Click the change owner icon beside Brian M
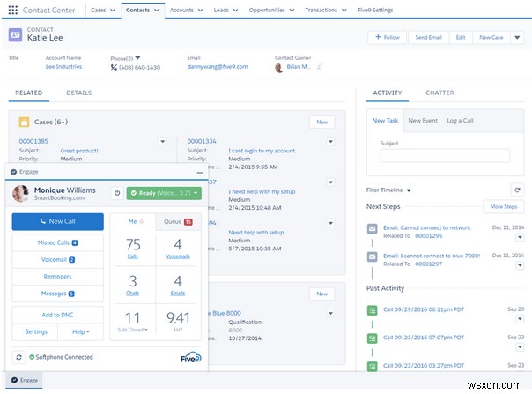 [x=321, y=67]
